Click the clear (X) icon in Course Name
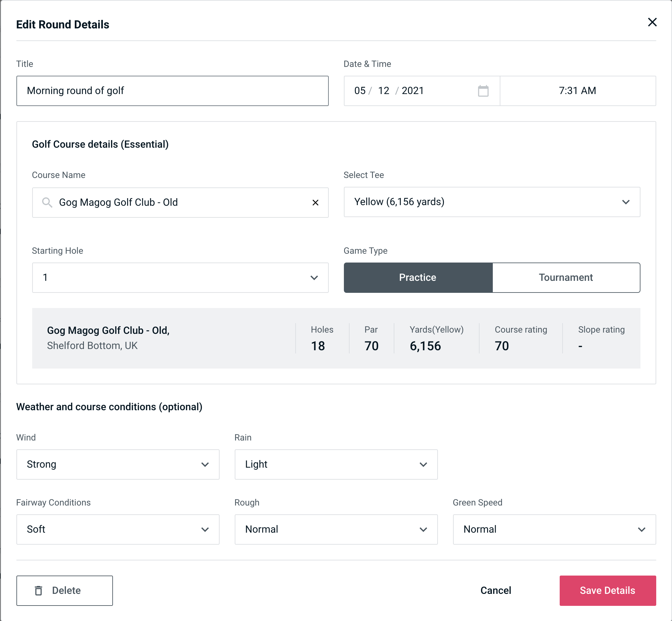 [x=315, y=202]
